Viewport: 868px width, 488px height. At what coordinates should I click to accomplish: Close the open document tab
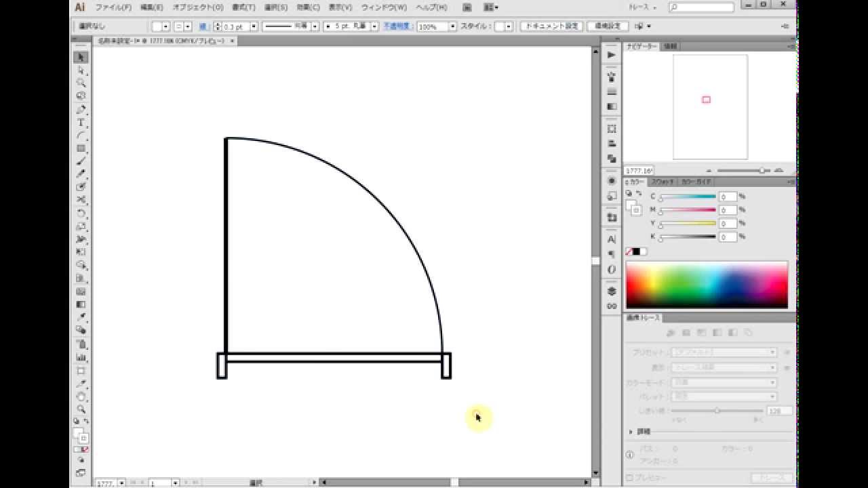pyautogui.click(x=233, y=41)
